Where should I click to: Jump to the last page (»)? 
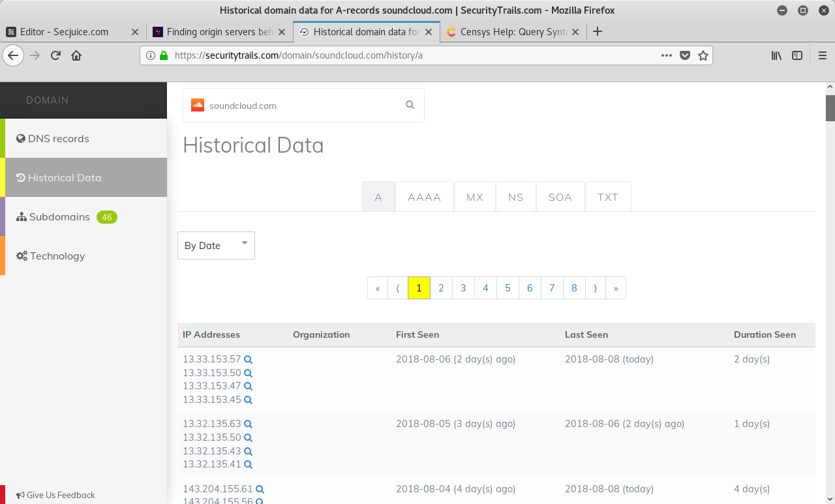click(x=616, y=288)
